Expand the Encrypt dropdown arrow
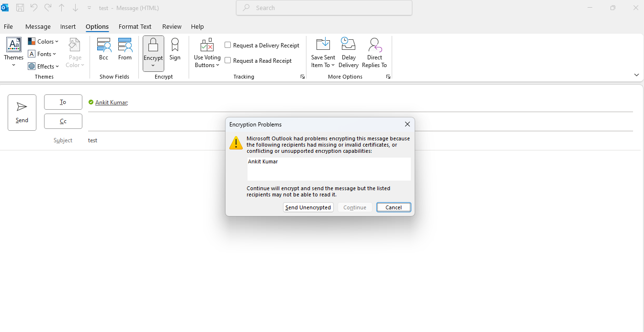This screenshot has width=644, height=332. point(153,66)
